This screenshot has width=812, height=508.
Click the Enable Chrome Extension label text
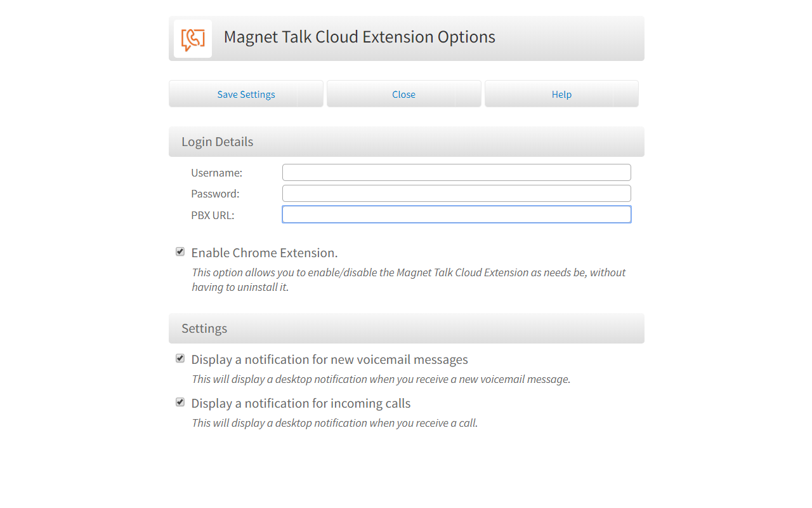pos(264,252)
